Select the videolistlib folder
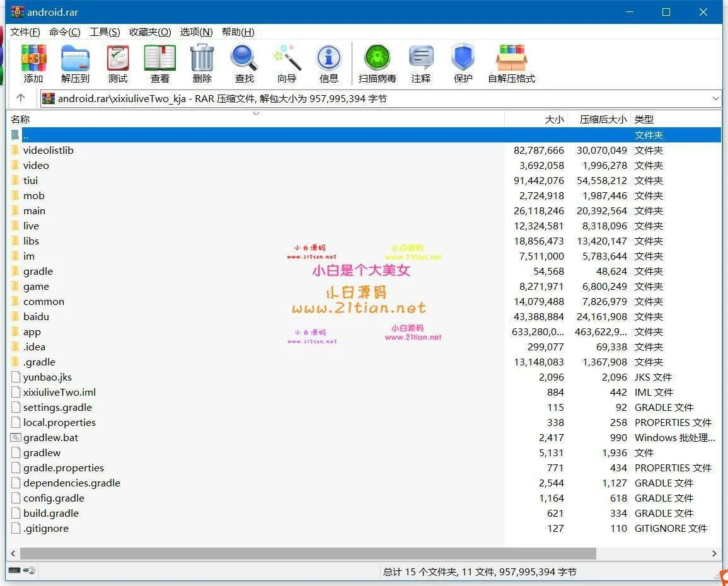This screenshot has width=728, height=586. (x=49, y=150)
